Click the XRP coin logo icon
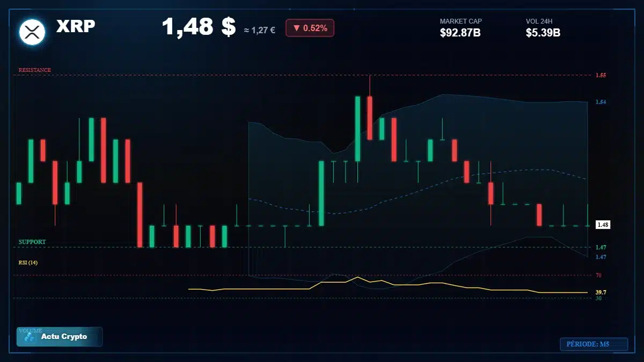Screen dimensions: 644x362 point(32,32)
